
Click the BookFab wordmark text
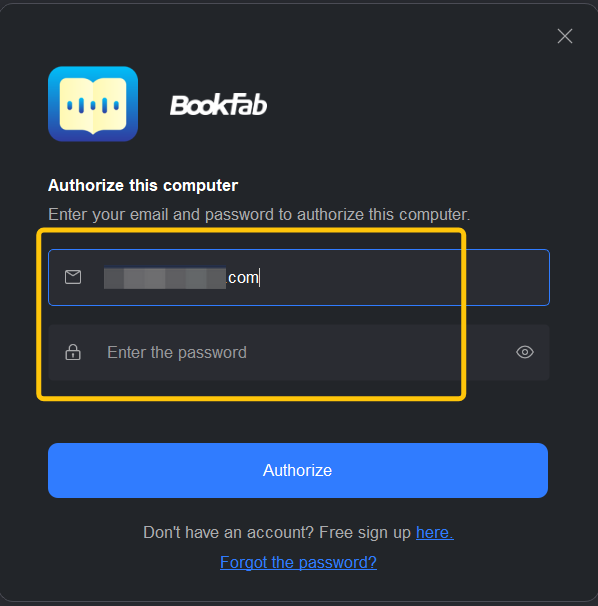pyautogui.click(x=219, y=105)
